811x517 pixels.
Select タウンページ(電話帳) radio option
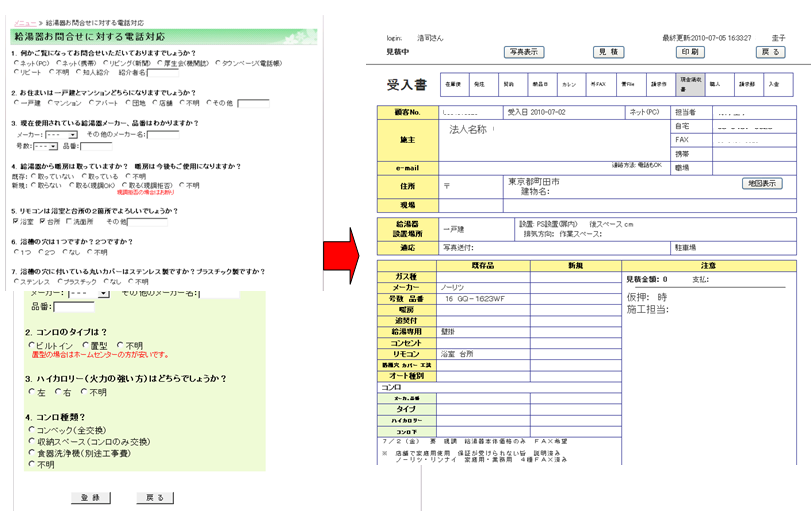(x=218, y=63)
